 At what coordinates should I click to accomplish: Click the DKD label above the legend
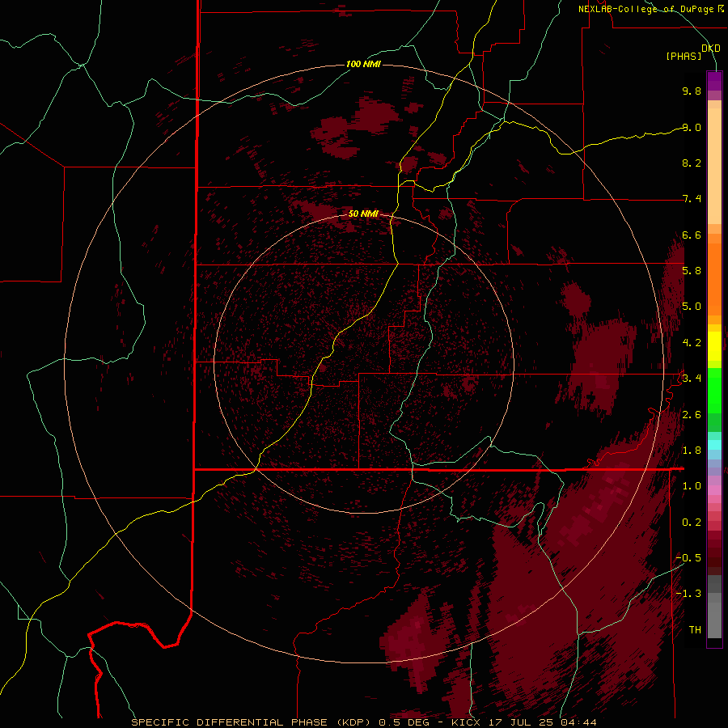(710, 49)
